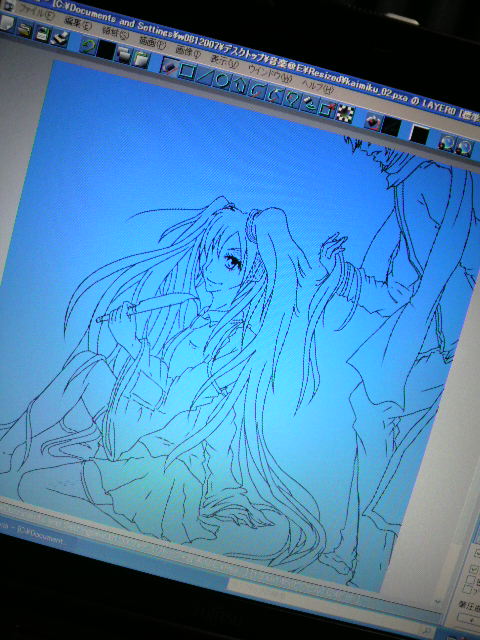Select the second Curve tool after Polygon

click(274, 95)
